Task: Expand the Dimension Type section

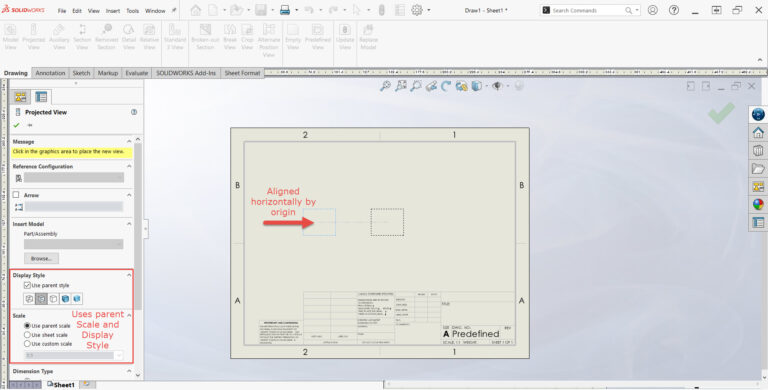Action: (129, 371)
